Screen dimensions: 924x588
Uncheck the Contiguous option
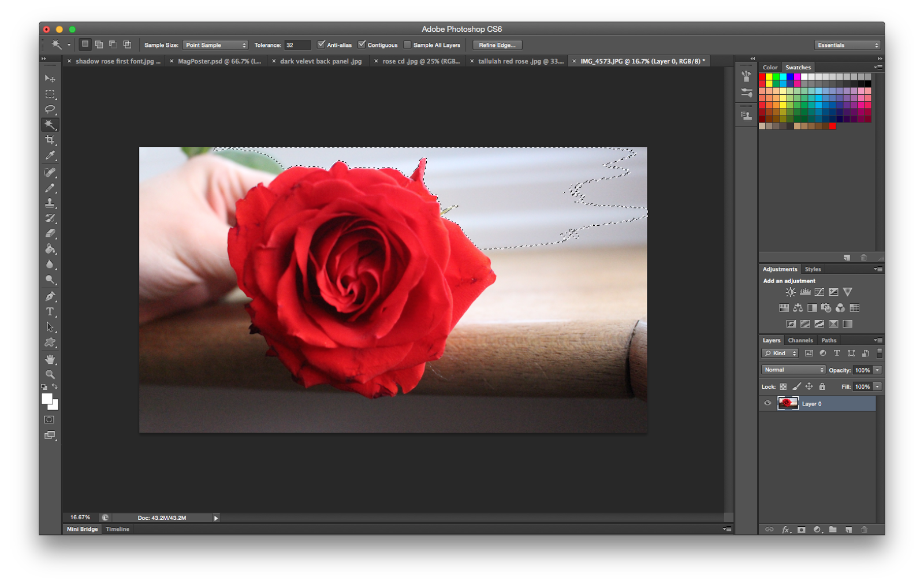[362, 44]
